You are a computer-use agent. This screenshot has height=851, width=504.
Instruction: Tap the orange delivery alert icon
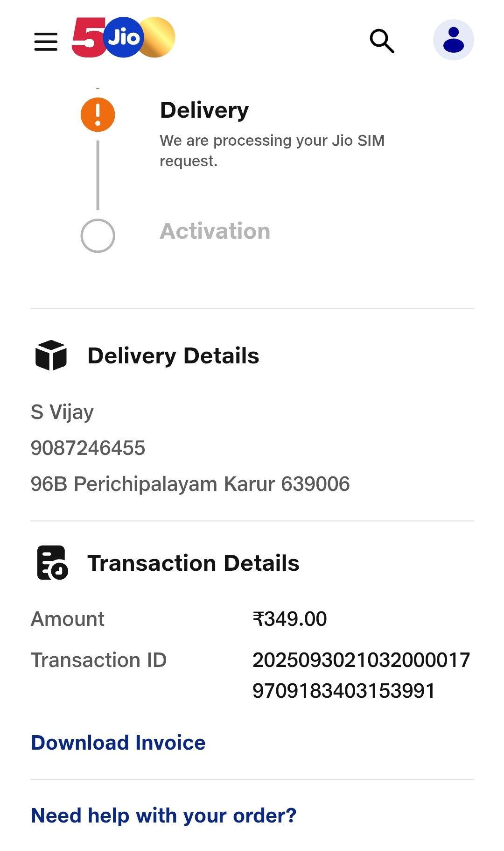click(98, 114)
